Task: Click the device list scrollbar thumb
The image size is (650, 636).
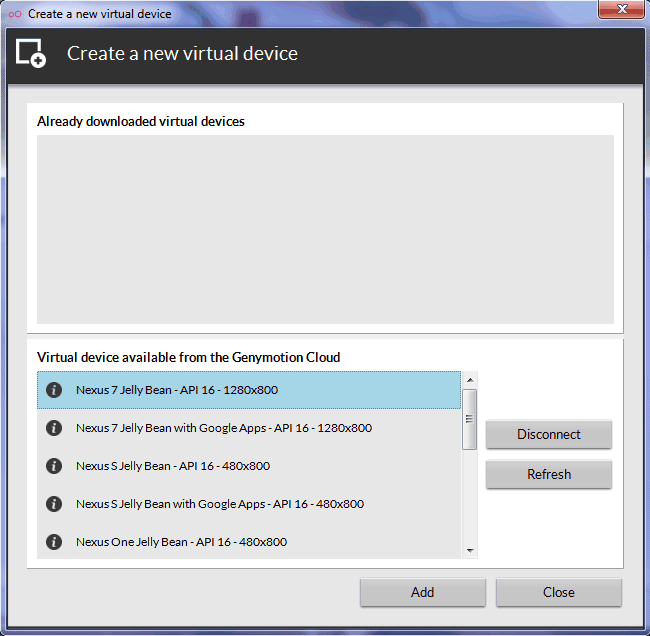Action: click(x=470, y=419)
